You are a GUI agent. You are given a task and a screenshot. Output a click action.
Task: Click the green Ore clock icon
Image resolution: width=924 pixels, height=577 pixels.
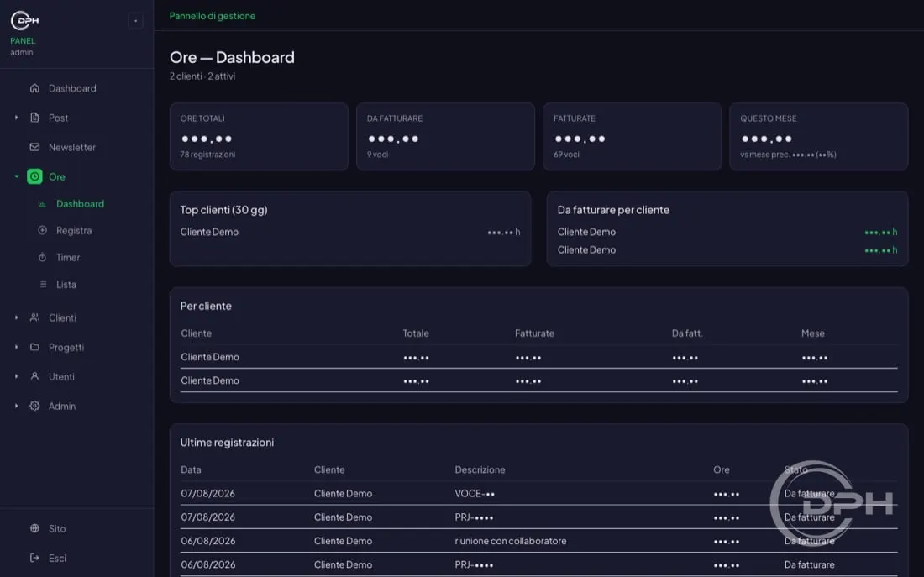point(34,177)
